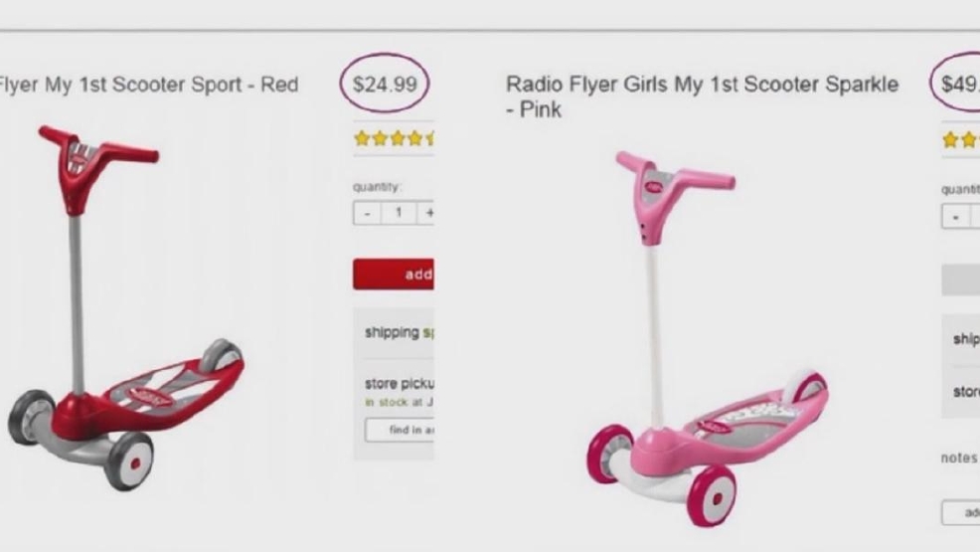Click the pink scooter product image
The width and height of the screenshot is (980, 552).
pyautogui.click(x=708, y=338)
